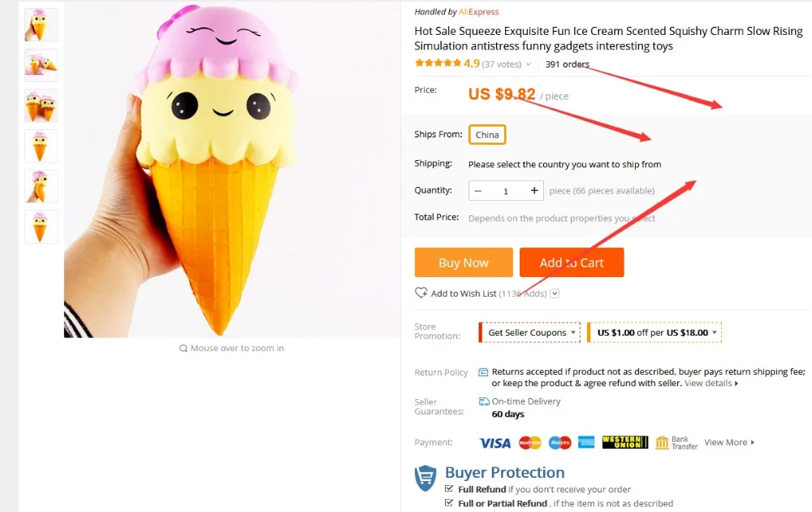Screen dimensions: 812x512
Task: Click the Western Union payment logo
Action: pos(625,442)
